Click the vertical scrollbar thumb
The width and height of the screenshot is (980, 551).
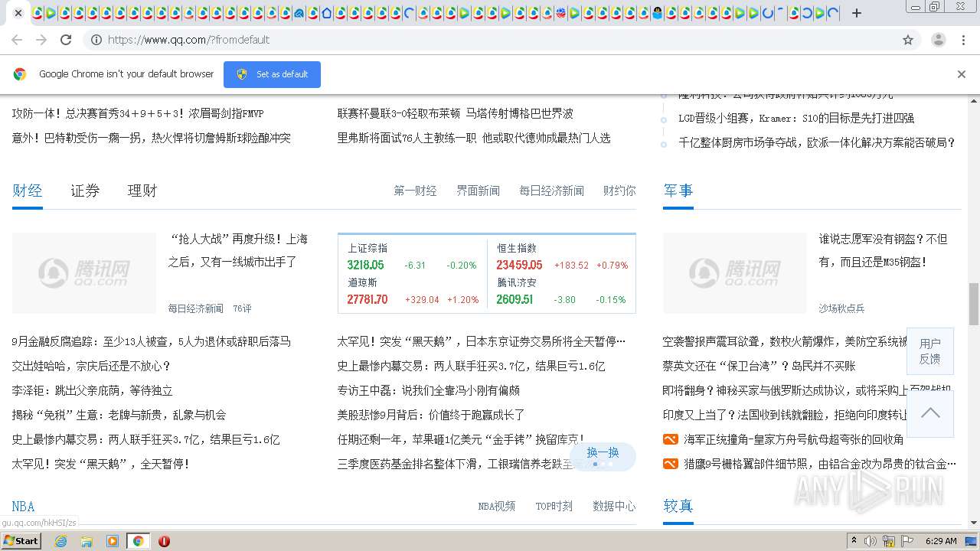[973, 303]
